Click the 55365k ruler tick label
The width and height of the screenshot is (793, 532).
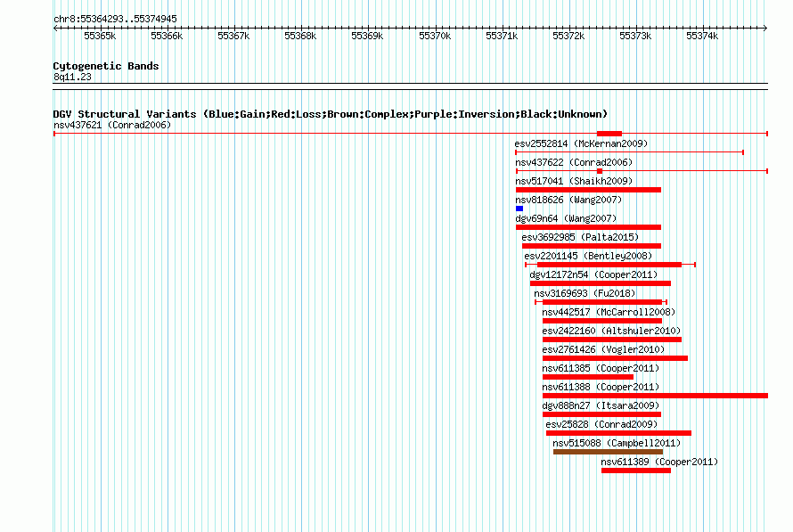[100, 36]
